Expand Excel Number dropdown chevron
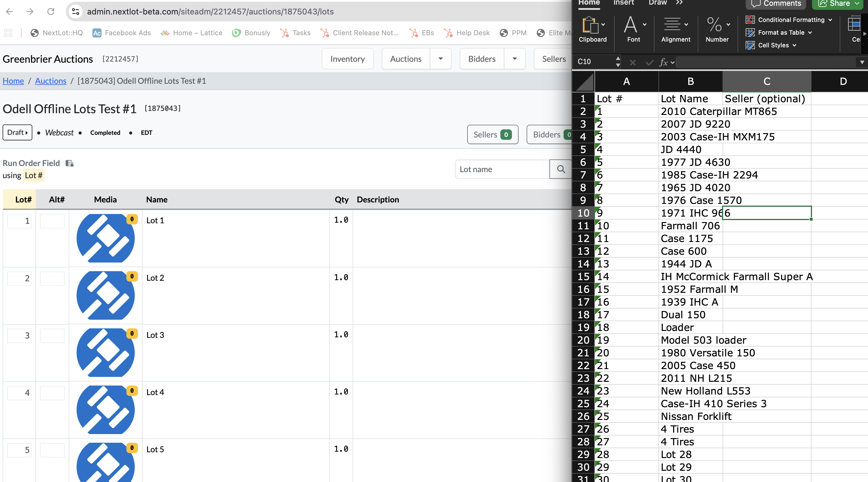 [x=729, y=24]
